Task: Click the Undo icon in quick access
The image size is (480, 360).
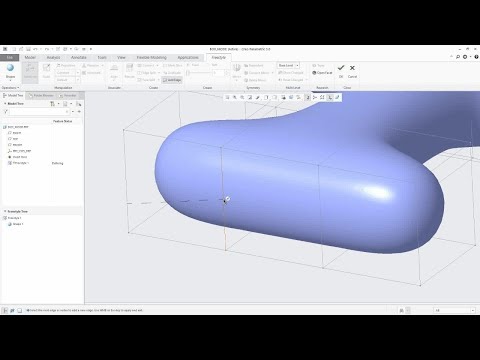Action: click(x=36, y=49)
